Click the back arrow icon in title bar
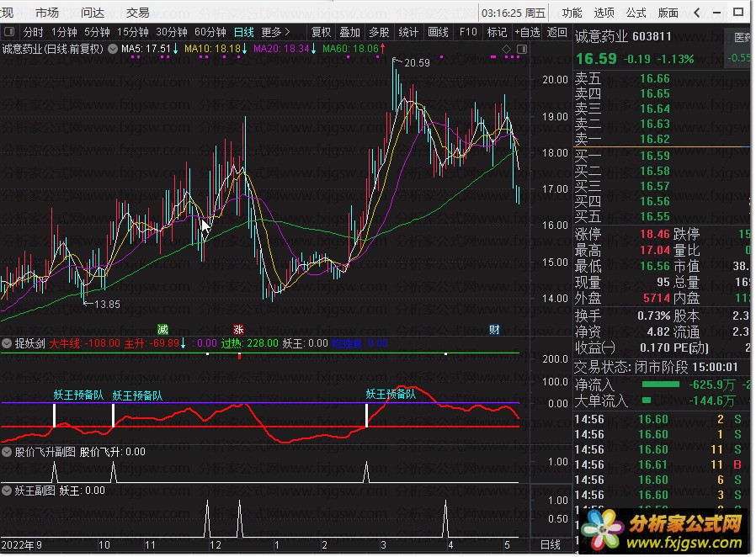This screenshot has height=557, width=756. 697,13
